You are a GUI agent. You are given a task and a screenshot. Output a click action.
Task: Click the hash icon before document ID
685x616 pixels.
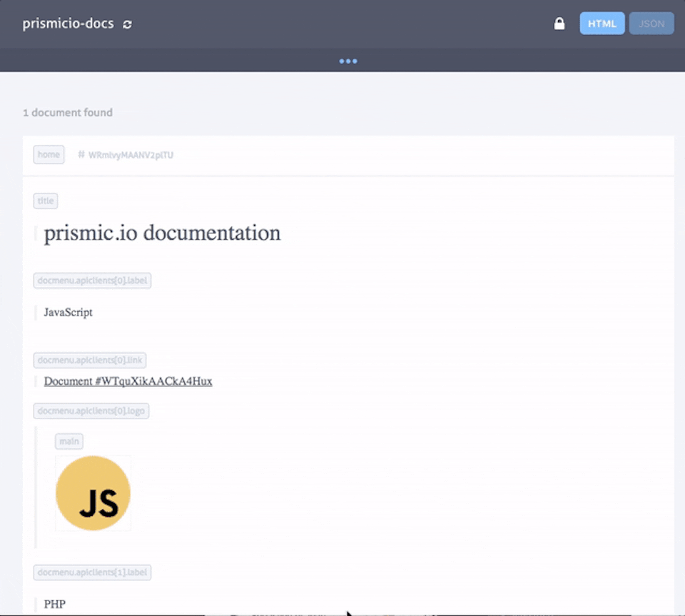pyautogui.click(x=81, y=155)
